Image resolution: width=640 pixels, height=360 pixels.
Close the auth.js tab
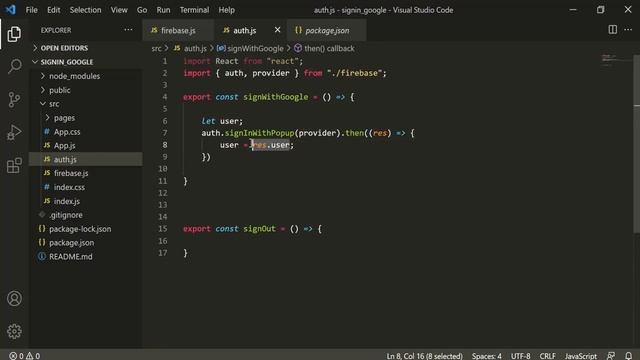pos(278,30)
